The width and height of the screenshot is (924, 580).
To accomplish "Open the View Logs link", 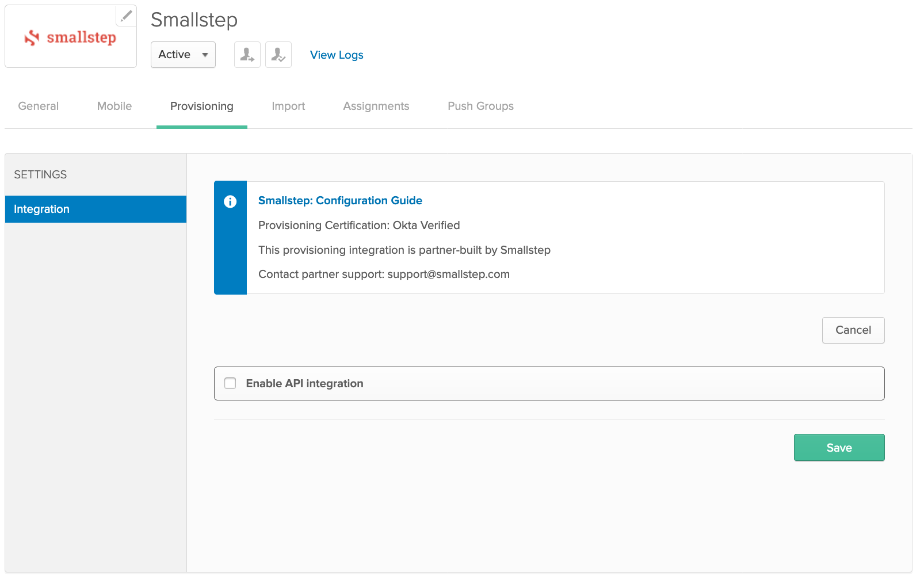I will click(x=337, y=55).
